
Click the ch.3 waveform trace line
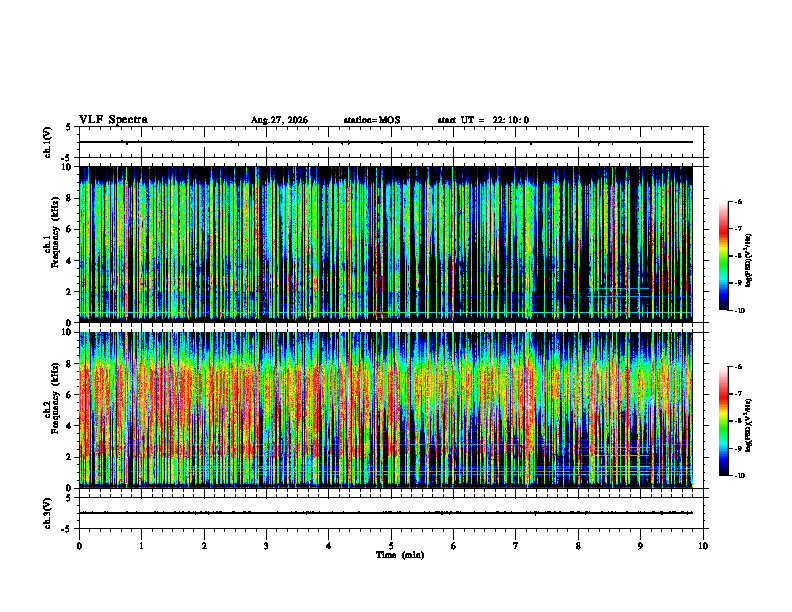[x=386, y=513]
